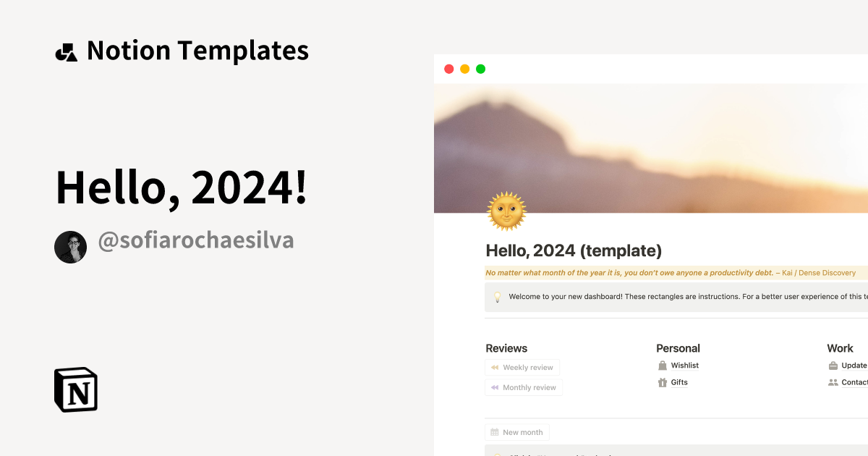The image size is (868, 456).
Task: Click the people icon beside Contacts
Action: point(833,381)
